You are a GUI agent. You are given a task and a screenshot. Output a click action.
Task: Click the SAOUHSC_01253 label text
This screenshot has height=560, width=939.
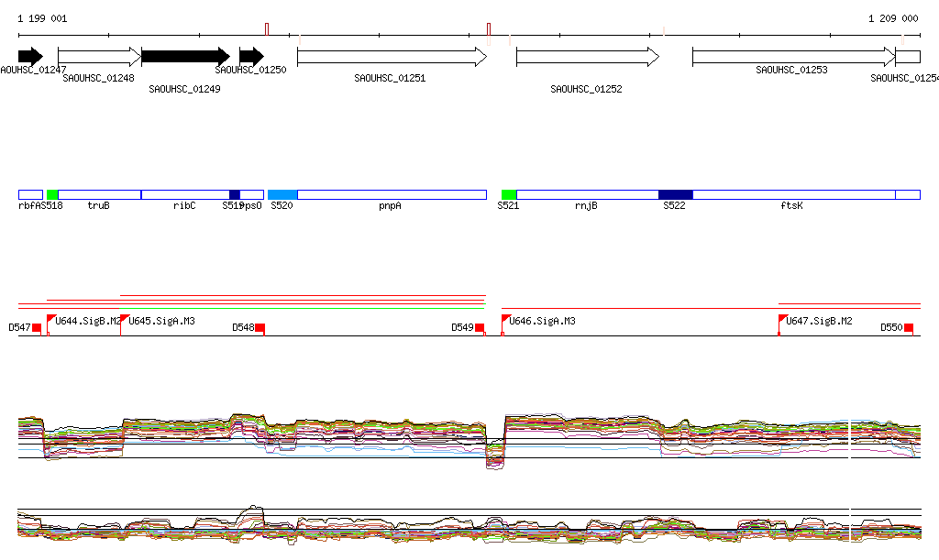791,70
